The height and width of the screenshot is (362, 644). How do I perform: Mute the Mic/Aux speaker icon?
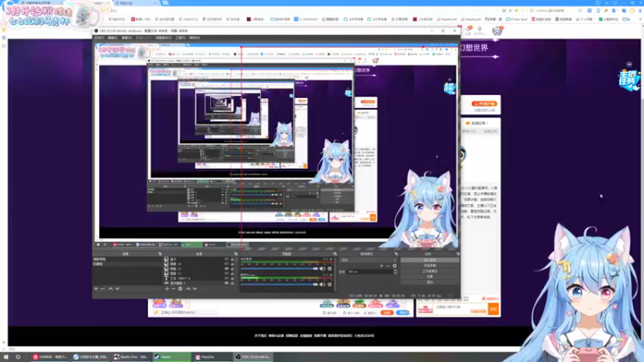[x=323, y=285]
